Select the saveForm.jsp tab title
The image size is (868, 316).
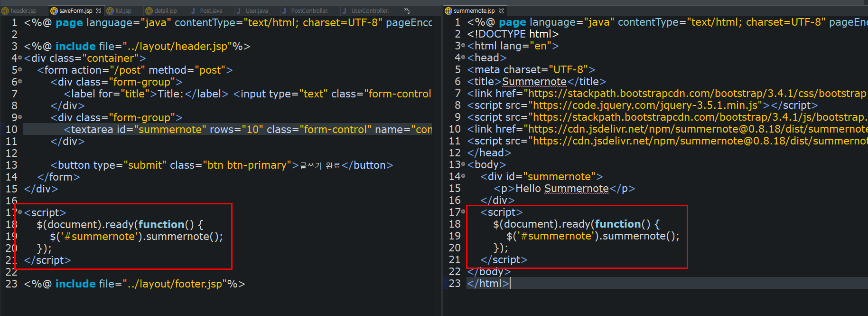(75, 10)
